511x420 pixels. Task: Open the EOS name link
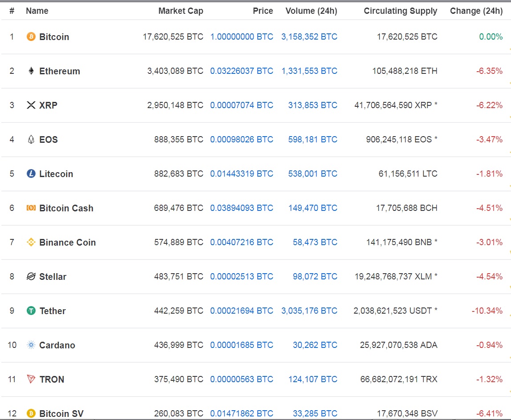[49, 139]
